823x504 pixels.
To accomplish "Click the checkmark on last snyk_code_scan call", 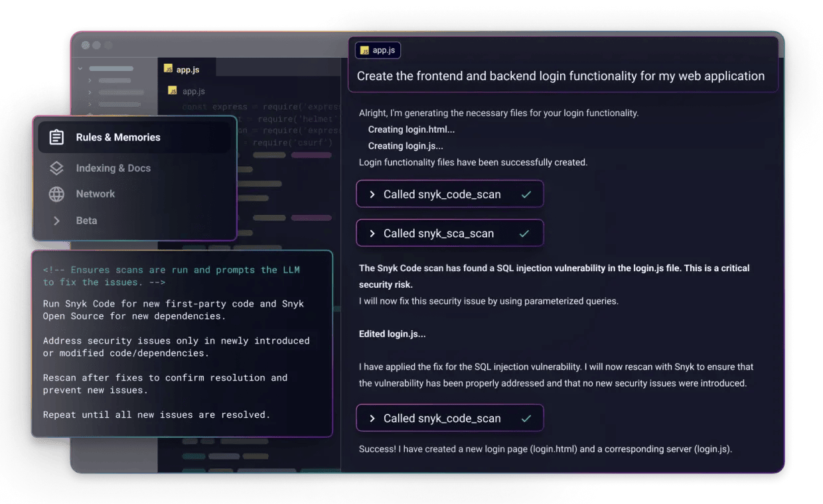I will [x=526, y=418].
